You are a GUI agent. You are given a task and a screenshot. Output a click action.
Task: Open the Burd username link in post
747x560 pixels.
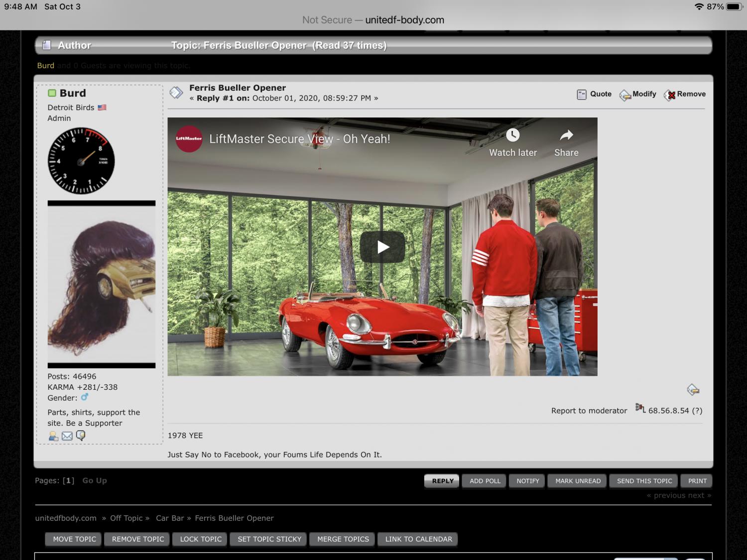(x=73, y=93)
